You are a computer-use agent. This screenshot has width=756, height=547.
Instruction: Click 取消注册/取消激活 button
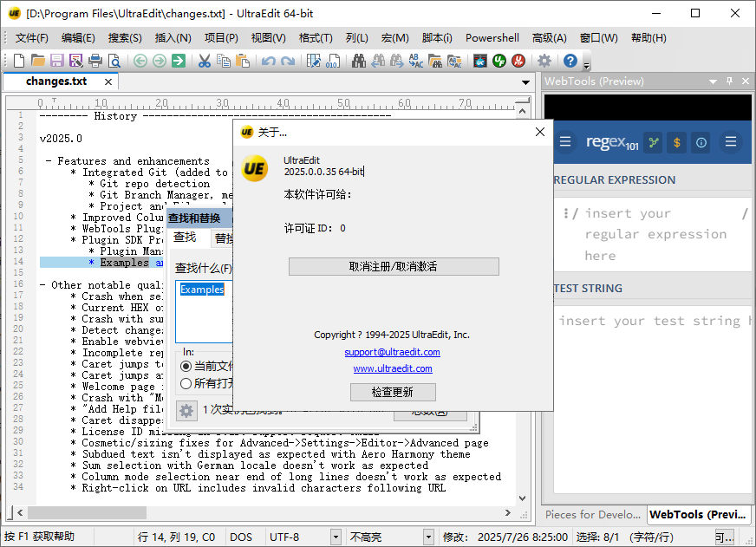tap(394, 266)
